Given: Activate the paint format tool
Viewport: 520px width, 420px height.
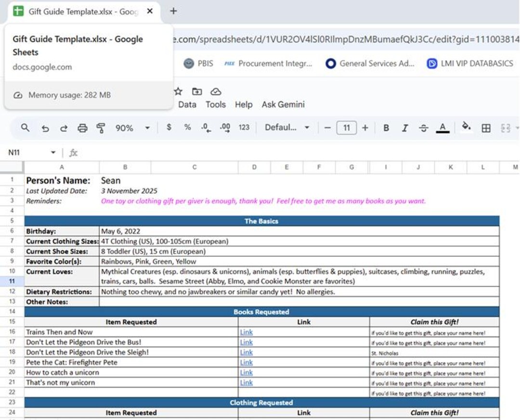Looking at the screenshot, I should click(101, 128).
